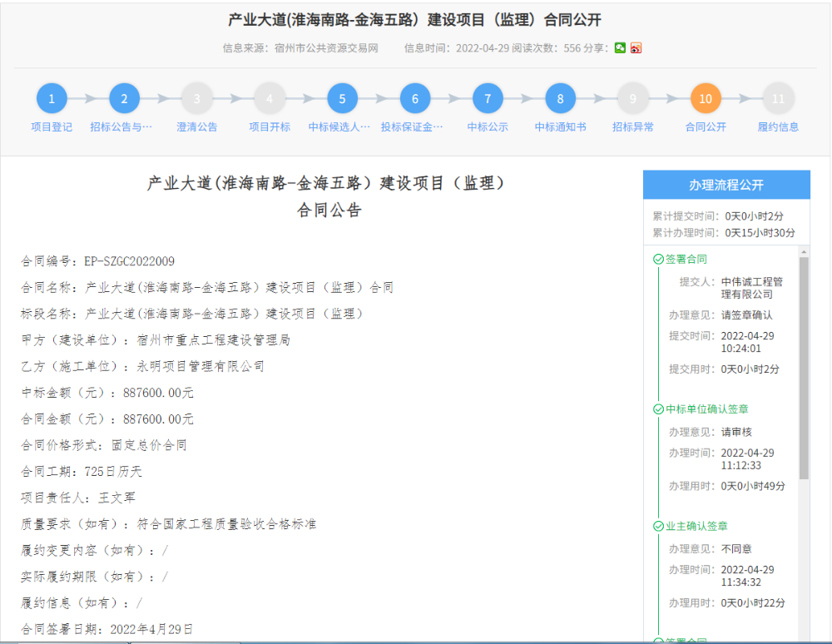Click signing date 2022年4月29日
832x644 pixels.
151,629
